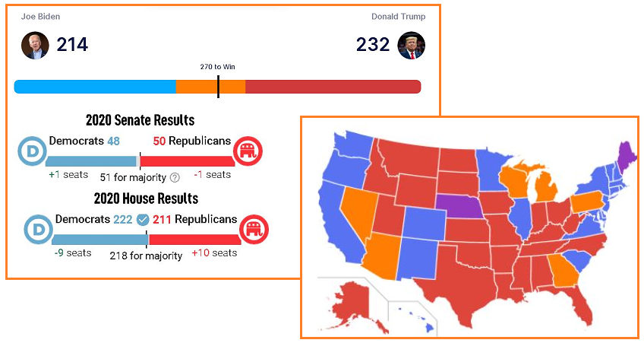Click the House Republicans elephant logo

(253, 229)
